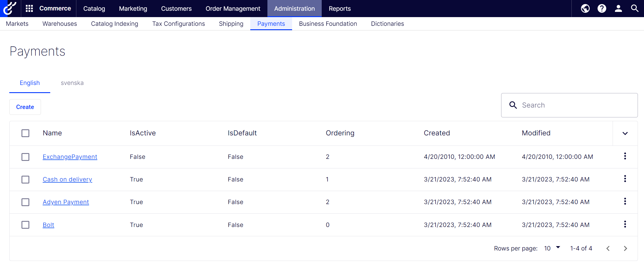Check the Bolt row checkbox
This screenshot has width=644, height=267.
pyautogui.click(x=26, y=225)
